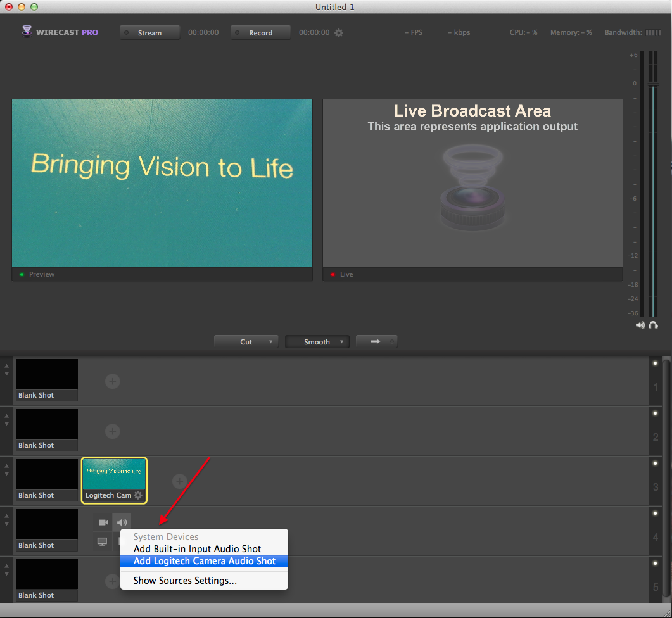Click the down arrow to move layer 5 down

(6, 574)
